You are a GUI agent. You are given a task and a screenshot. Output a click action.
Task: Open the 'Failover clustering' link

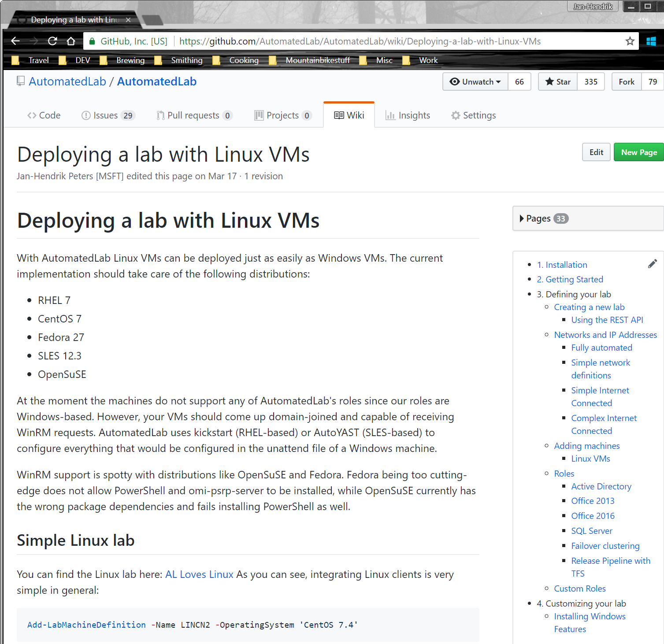click(605, 546)
